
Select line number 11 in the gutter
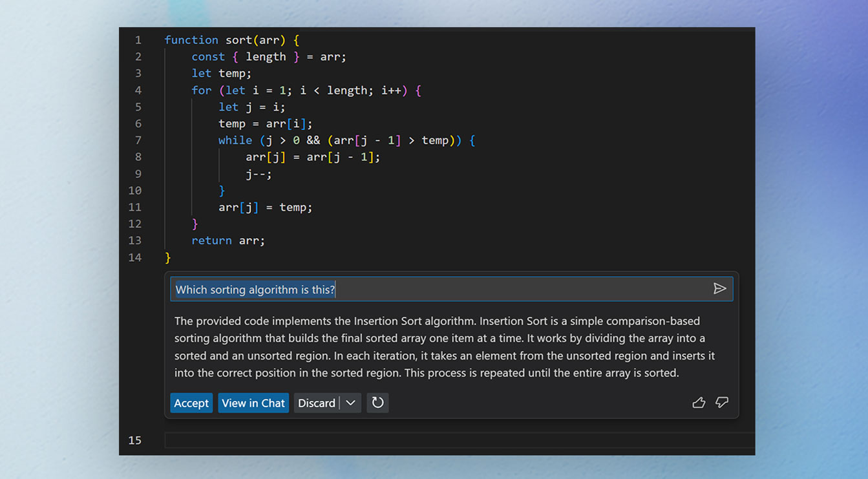pos(134,208)
